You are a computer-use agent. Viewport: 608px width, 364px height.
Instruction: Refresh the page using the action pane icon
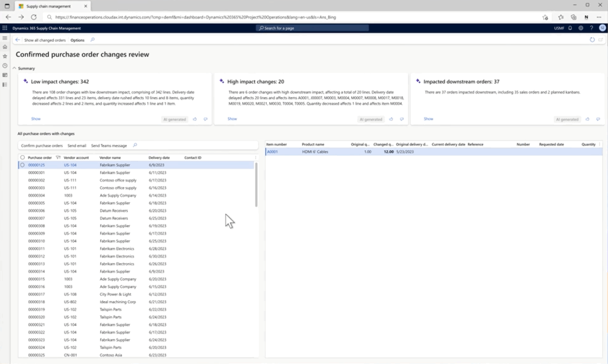592,40
